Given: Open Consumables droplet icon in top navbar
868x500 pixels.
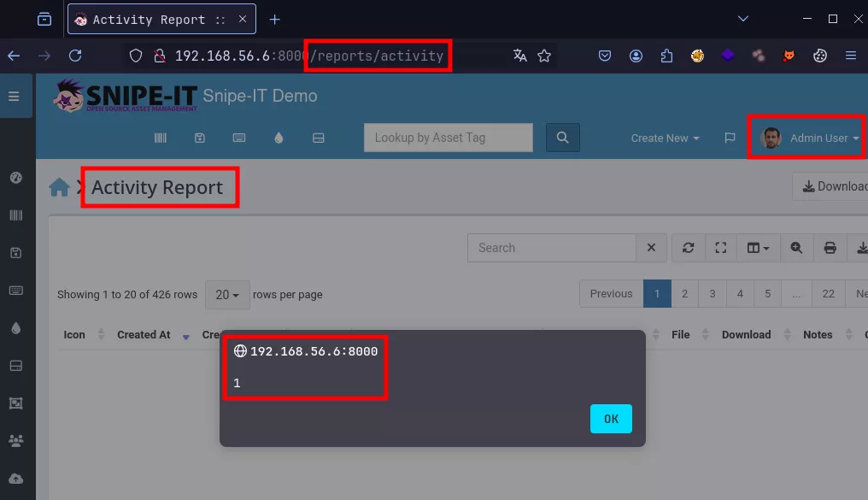Looking at the screenshot, I should (279, 138).
